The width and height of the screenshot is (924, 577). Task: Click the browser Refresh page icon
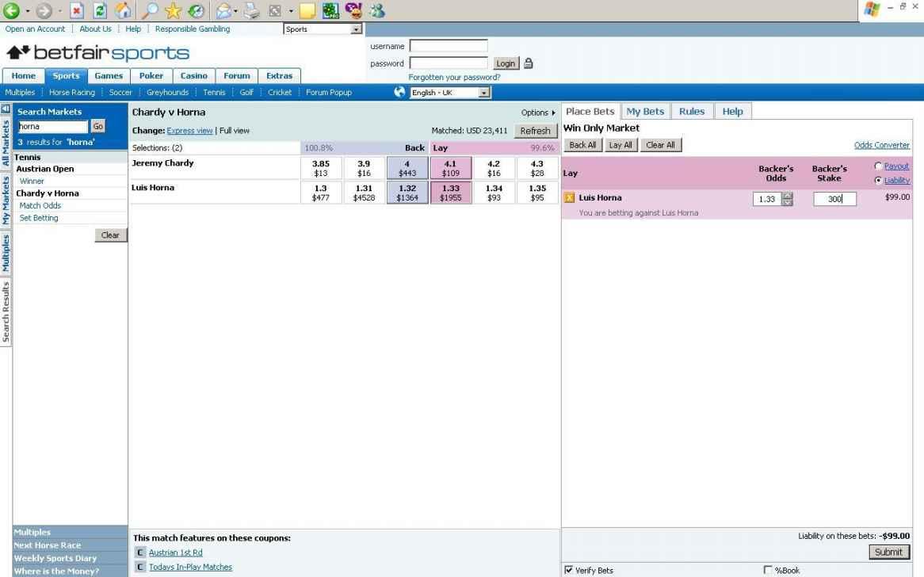[100, 10]
